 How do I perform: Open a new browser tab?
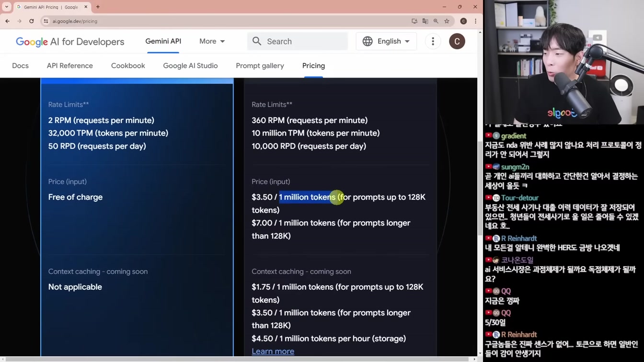(98, 7)
